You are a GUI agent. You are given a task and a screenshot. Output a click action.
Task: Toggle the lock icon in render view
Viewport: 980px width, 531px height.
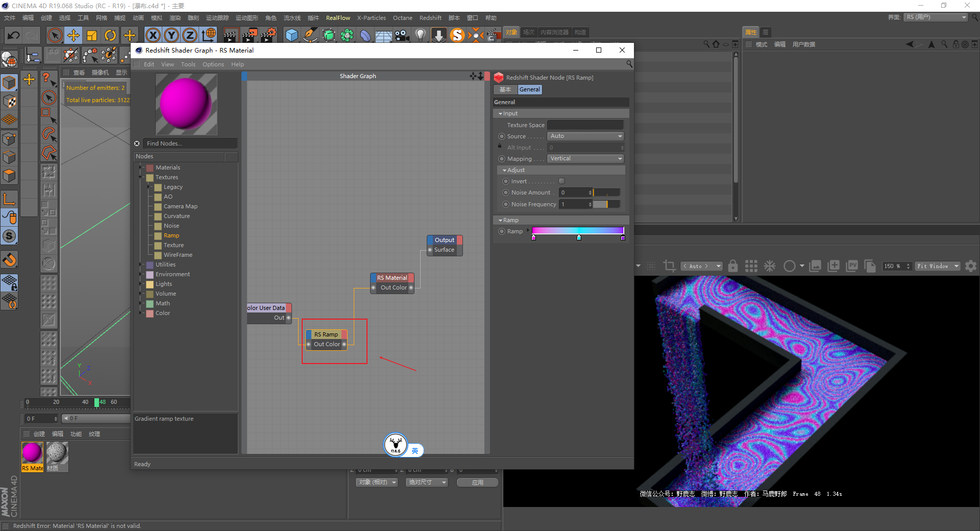coord(733,266)
